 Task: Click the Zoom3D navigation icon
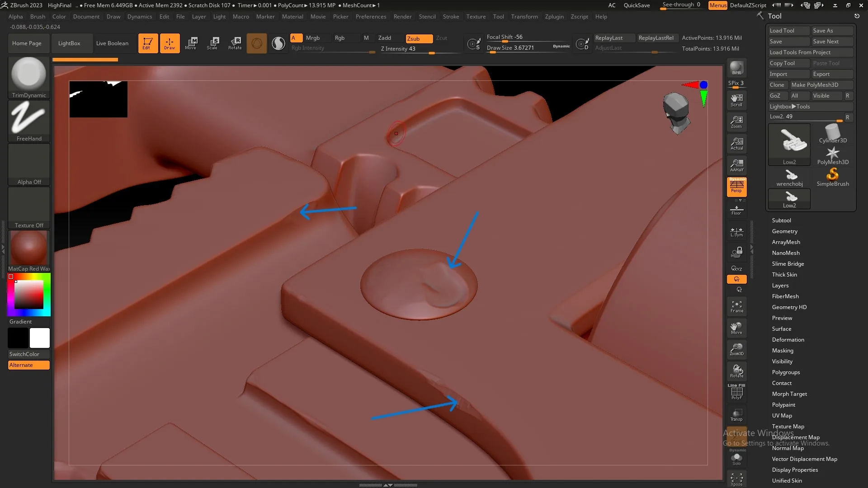(736, 349)
